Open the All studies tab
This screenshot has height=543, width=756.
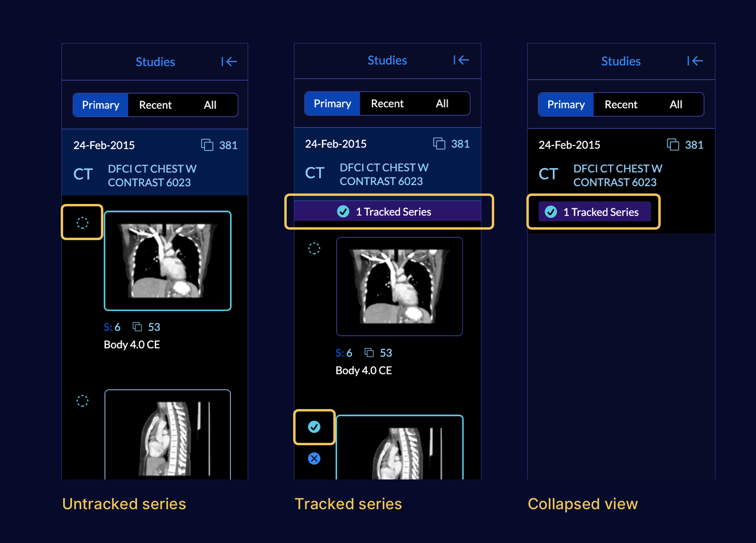[x=210, y=105]
